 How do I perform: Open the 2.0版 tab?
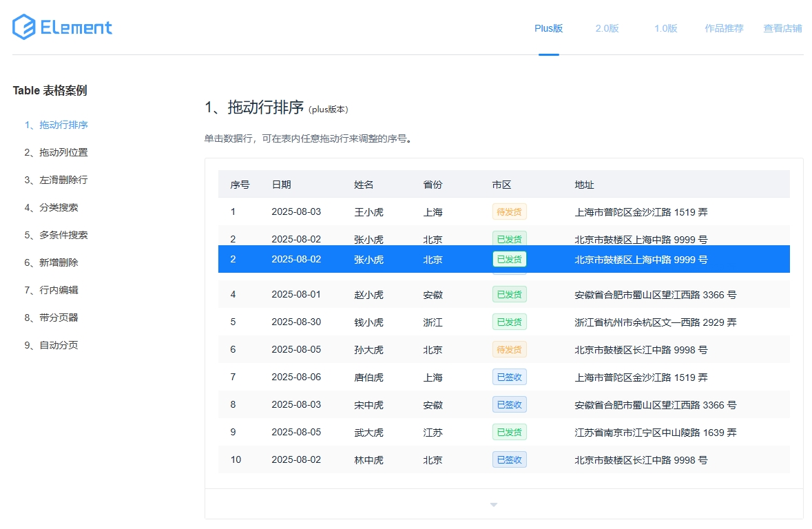607,28
